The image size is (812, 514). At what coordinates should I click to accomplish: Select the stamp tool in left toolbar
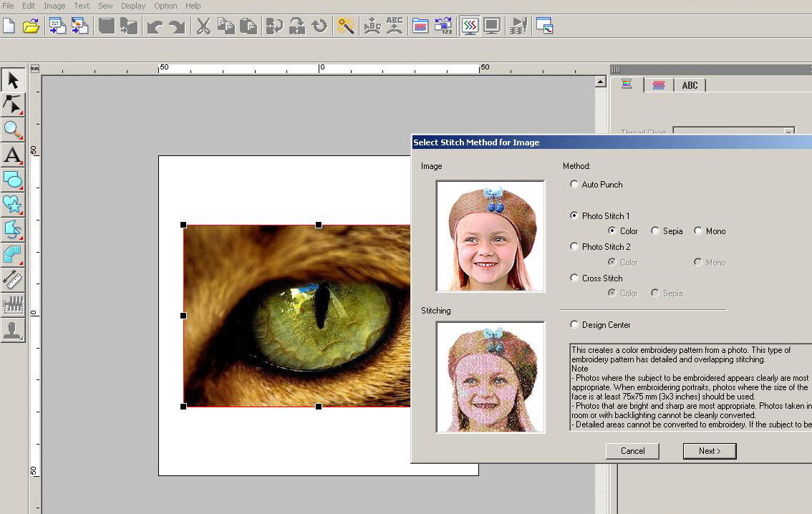13,329
